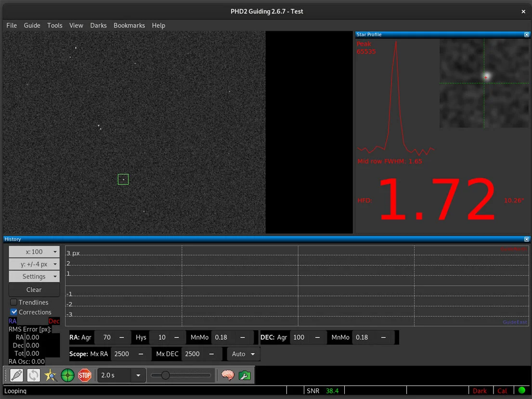532x399 pixels.
Task: Click the red Dec color label
Action: (54, 321)
